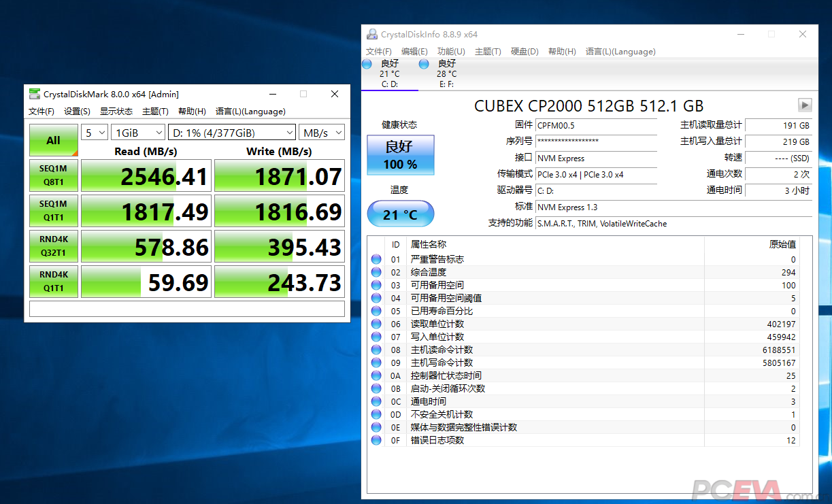This screenshot has width=832, height=504.
Task: Click status orb of attribute 02
Action: coord(376,272)
